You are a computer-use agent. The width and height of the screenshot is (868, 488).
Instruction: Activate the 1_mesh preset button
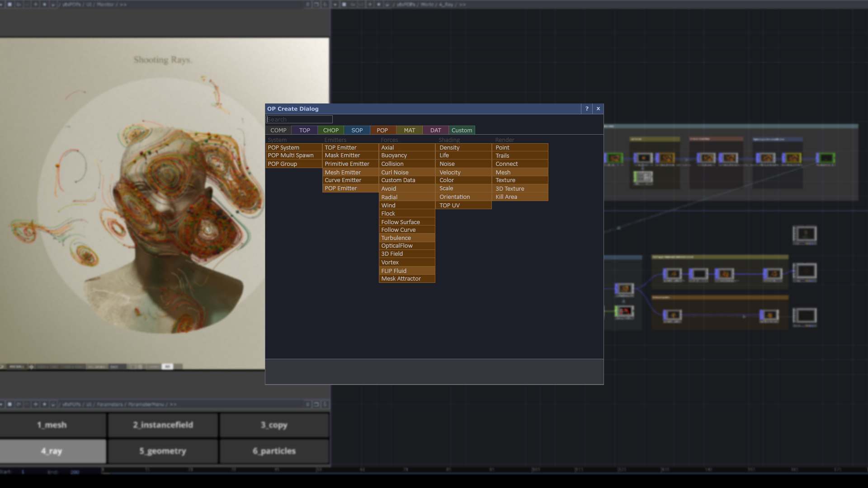[52, 425]
